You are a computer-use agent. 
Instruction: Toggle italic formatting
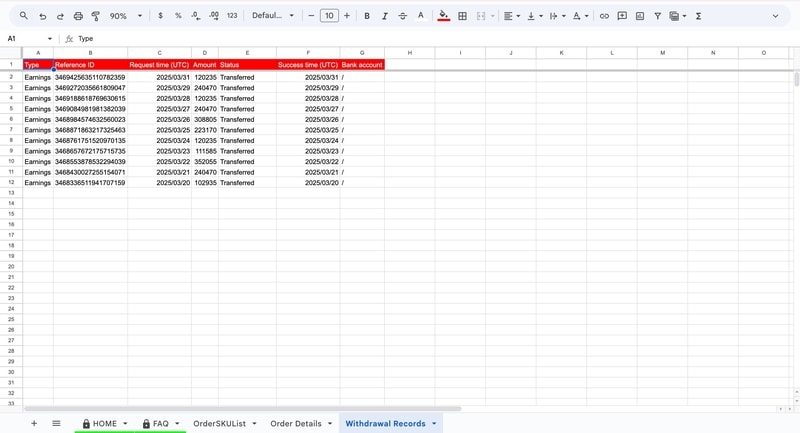385,16
